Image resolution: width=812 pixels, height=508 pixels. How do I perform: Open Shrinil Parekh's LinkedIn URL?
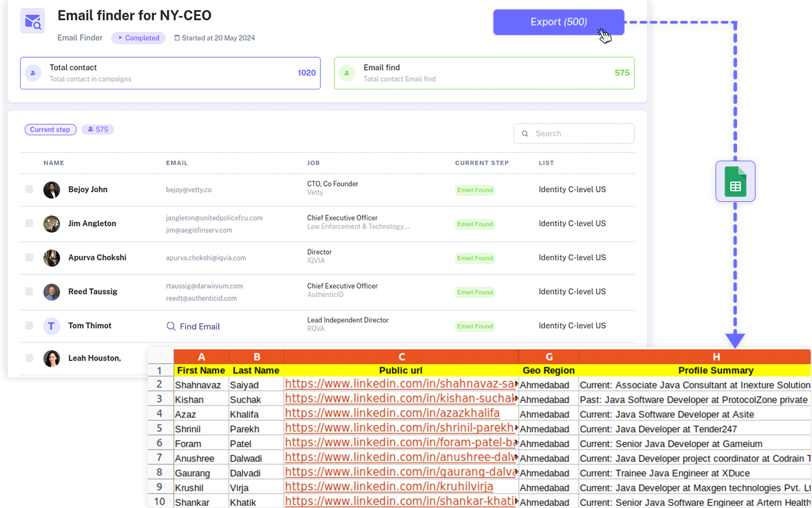tap(400, 428)
